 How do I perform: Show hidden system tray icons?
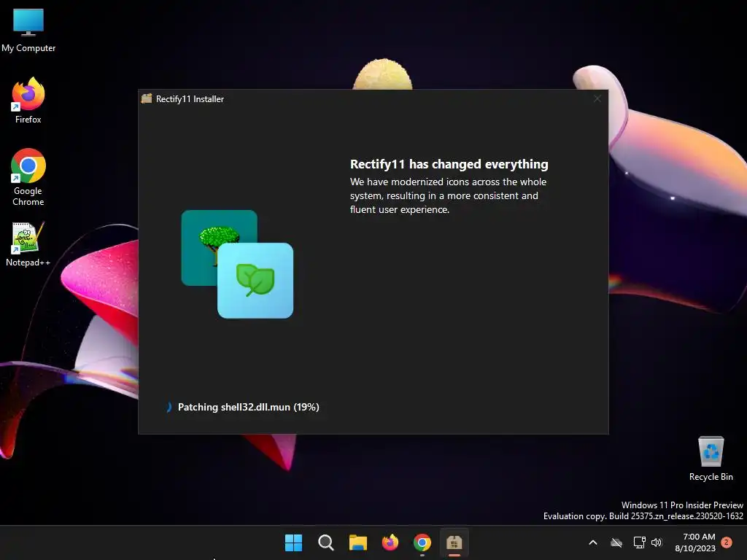tap(593, 542)
